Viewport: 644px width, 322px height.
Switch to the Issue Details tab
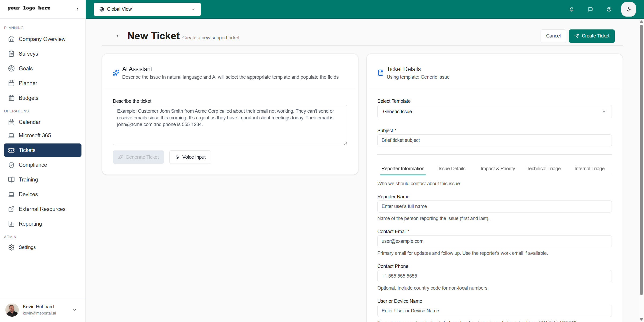click(x=452, y=169)
